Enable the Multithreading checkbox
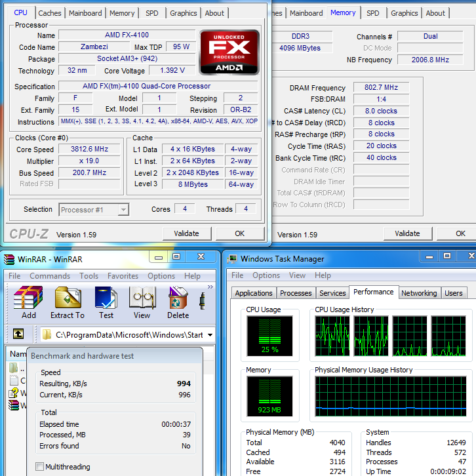The image size is (476, 476). 39,467
